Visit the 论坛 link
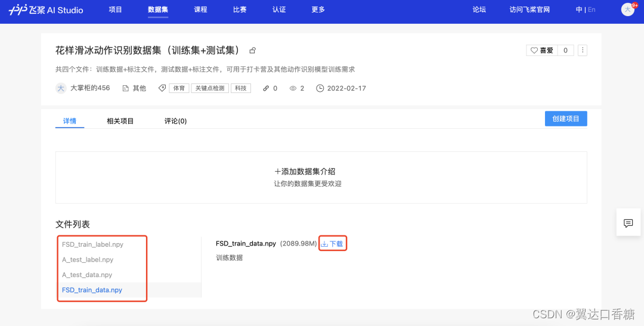Screen dimensions: 644x326 pyautogui.click(x=479, y=10)
